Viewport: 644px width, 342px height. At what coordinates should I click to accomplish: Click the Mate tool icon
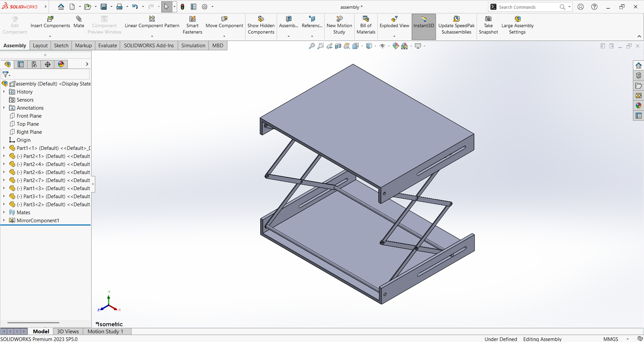pyautogui.click(x=79, y=19)
